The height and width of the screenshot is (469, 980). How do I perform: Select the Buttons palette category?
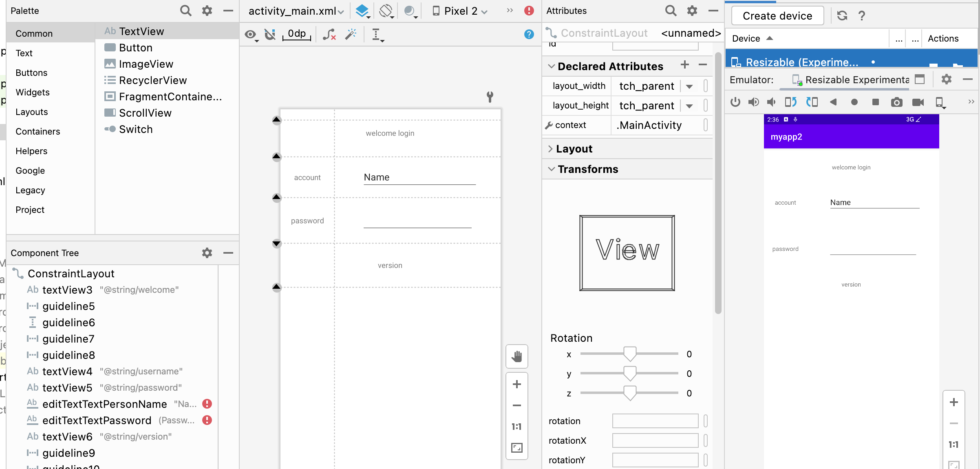pyautogui.click(x=31, y=73)
